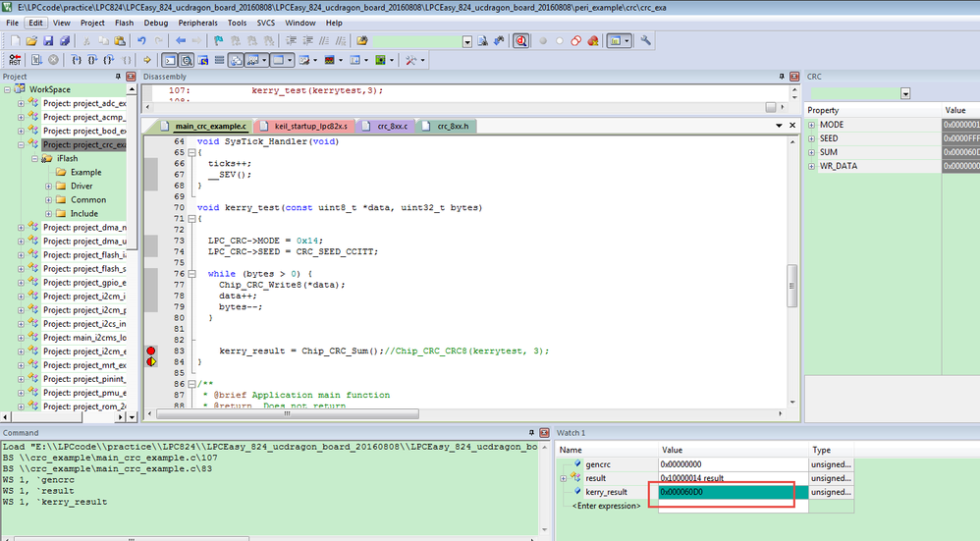Viewport: 980px width, 541px height.
Task: Open Find in Files icon
Action: click(362, 40)
